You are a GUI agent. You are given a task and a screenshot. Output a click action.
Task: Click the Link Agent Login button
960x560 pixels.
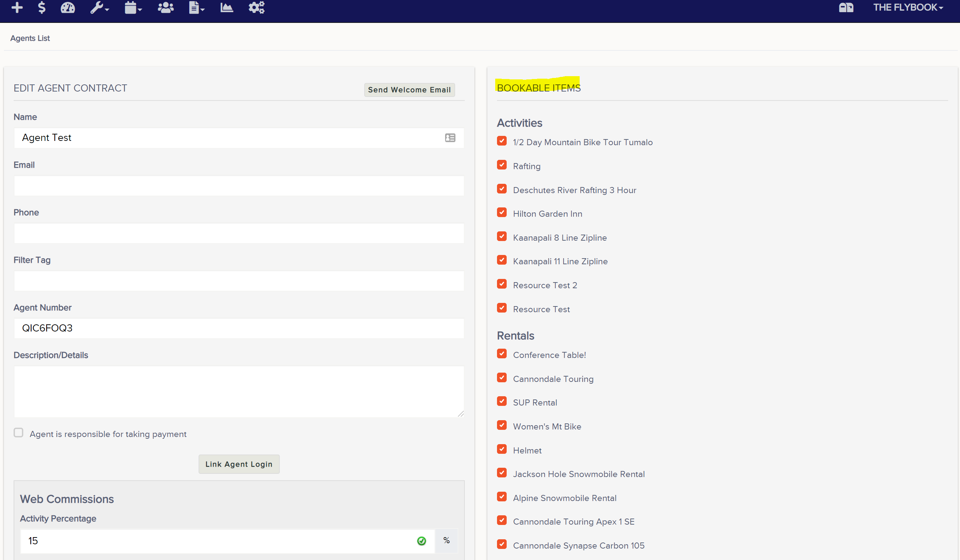(239, 464)
